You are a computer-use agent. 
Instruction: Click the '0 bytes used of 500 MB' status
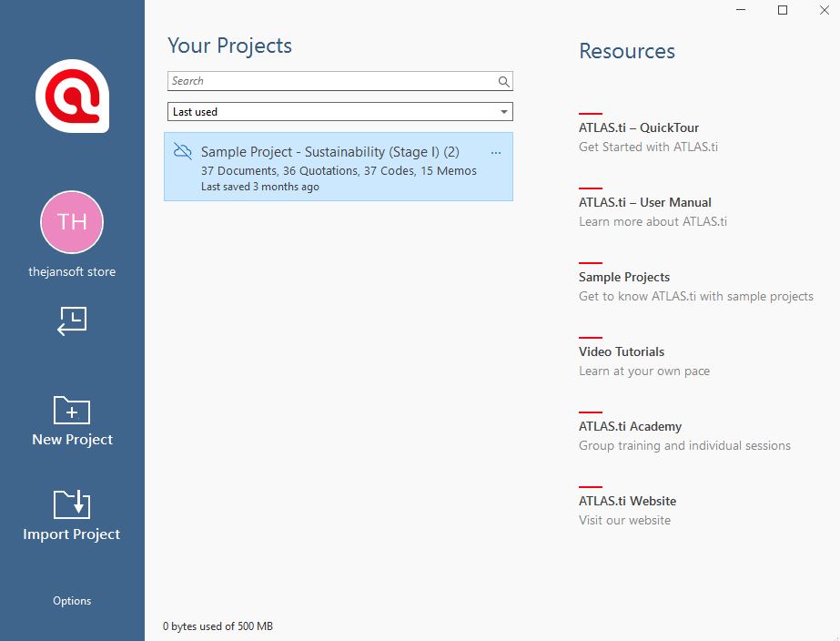[218, 626]
